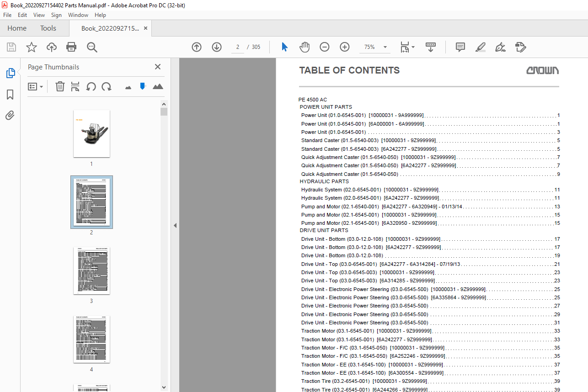Select page 1 cover thumbnail
Viewport: 588px width, 392px height.
coord(91,133)
